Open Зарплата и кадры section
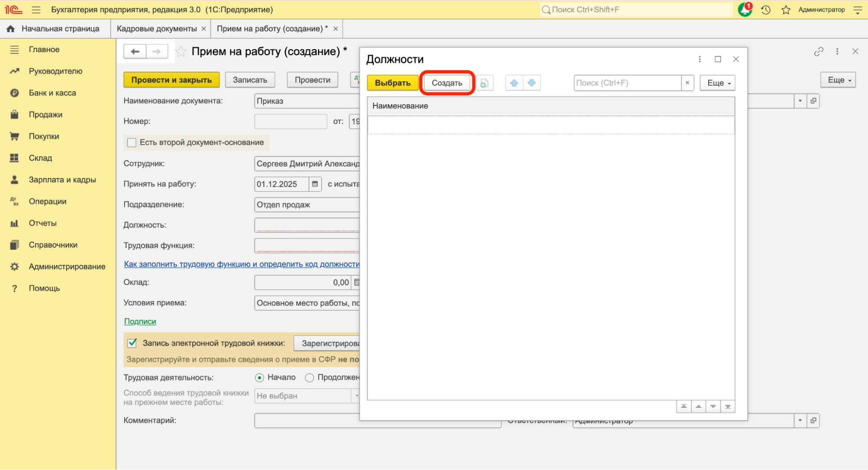The width and height of the screenshot is (868, 470). click(62, 180)
